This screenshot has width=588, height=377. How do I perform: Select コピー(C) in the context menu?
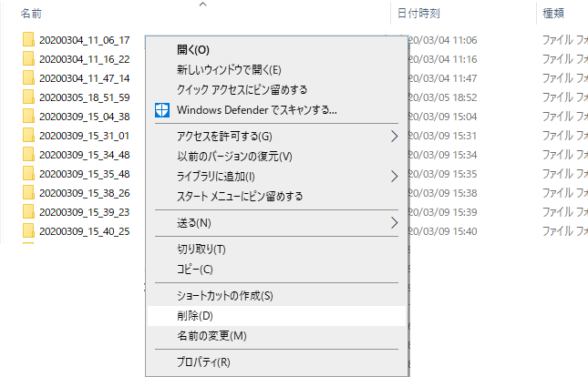(194, 270)
